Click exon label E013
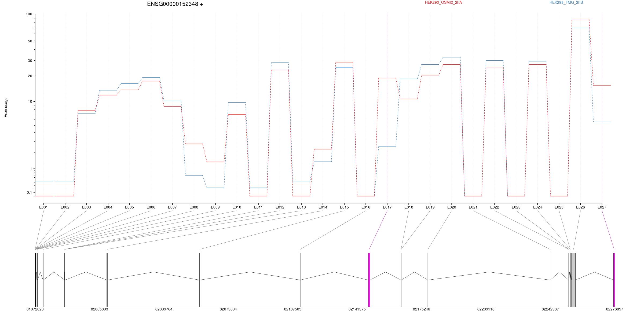Screen dimensions: 644x322 click(x=301, y=207)
